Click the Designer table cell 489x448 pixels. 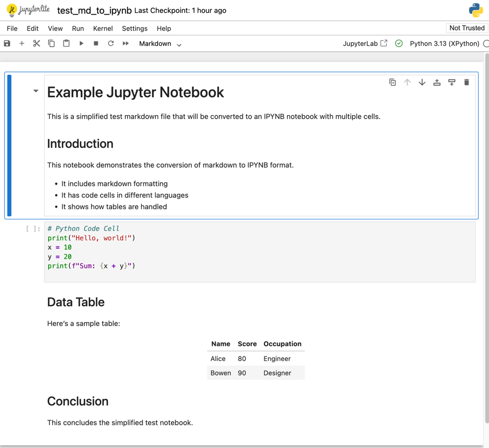pyautogui.click(x=277, y=373)
